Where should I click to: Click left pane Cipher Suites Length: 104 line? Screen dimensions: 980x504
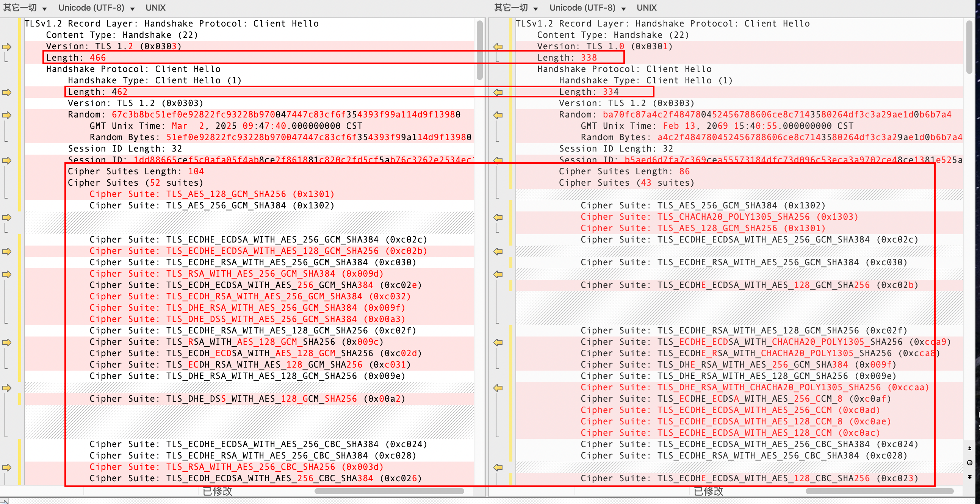[x=135, y=172]
